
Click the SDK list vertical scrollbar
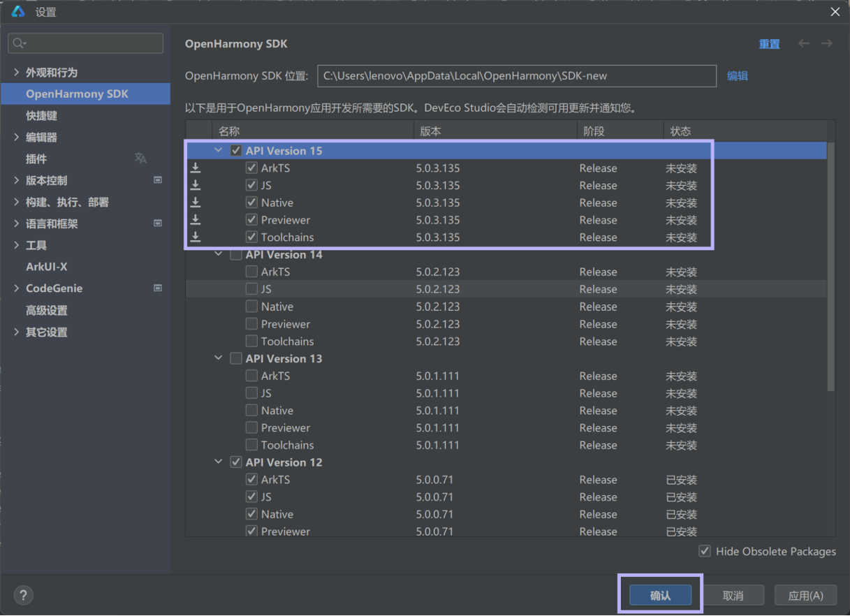830,265
